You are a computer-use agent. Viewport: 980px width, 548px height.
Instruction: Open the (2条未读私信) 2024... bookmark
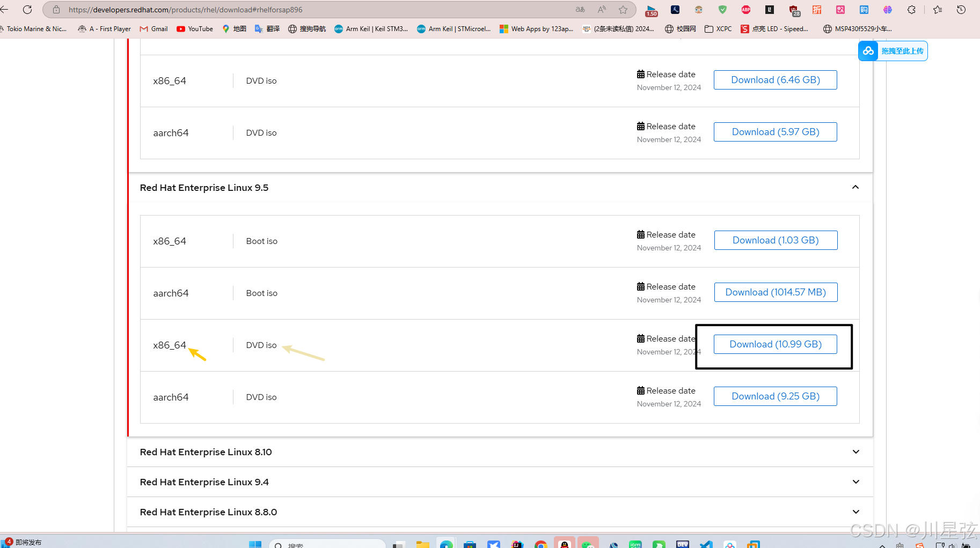click(x=619, y=29)
